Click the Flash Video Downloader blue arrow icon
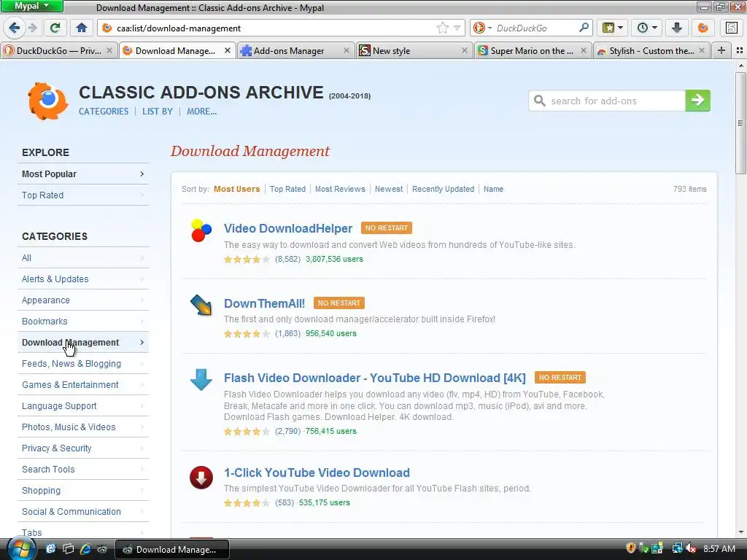This screenshot has height=560, width=747. pos(201,379)
